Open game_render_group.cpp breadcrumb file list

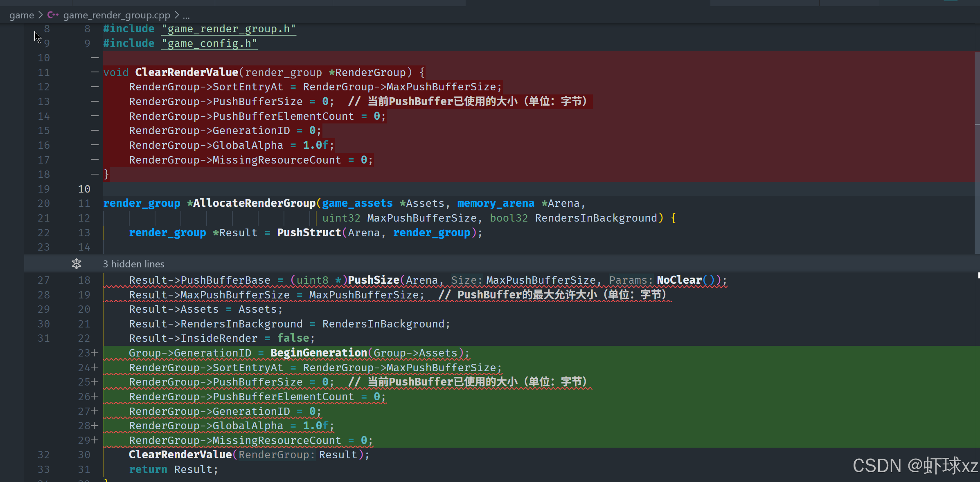click(117, 15)
